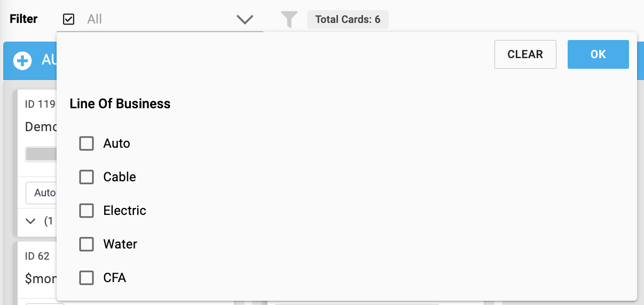Screen dimensions: 644x305
Task: Click the Total Cards: 6 badge
Action: [x=348, y=20]
